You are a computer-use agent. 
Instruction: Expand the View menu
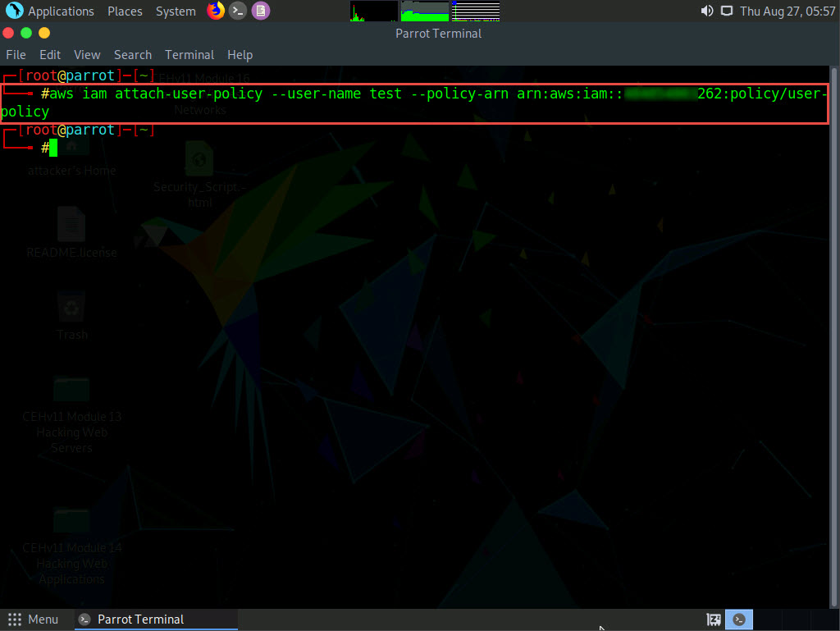pyautogui.click(x=87, y=55)
